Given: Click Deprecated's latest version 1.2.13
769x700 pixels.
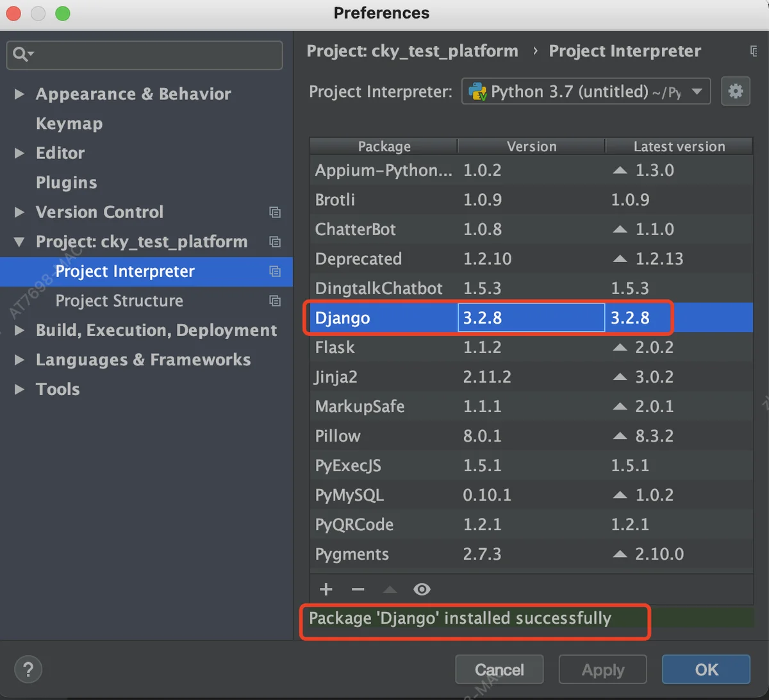Looking at the screenshot, I should tap(659, 259).
